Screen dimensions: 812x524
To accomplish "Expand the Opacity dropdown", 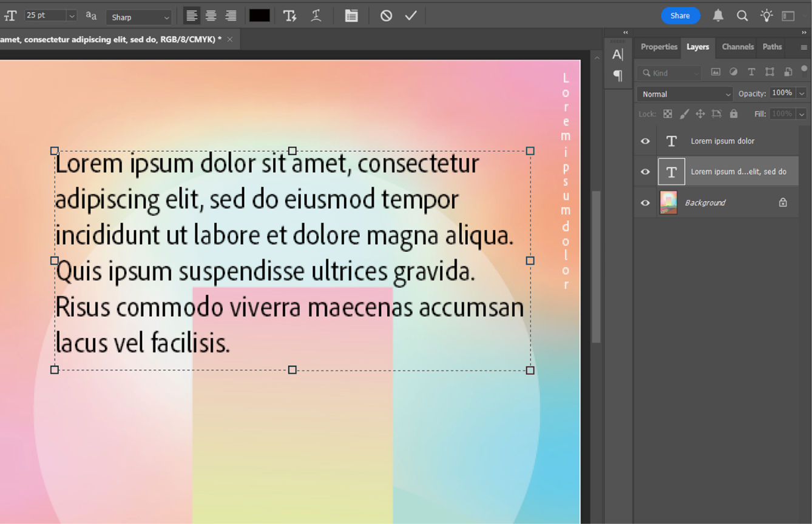I will (801, 93).
